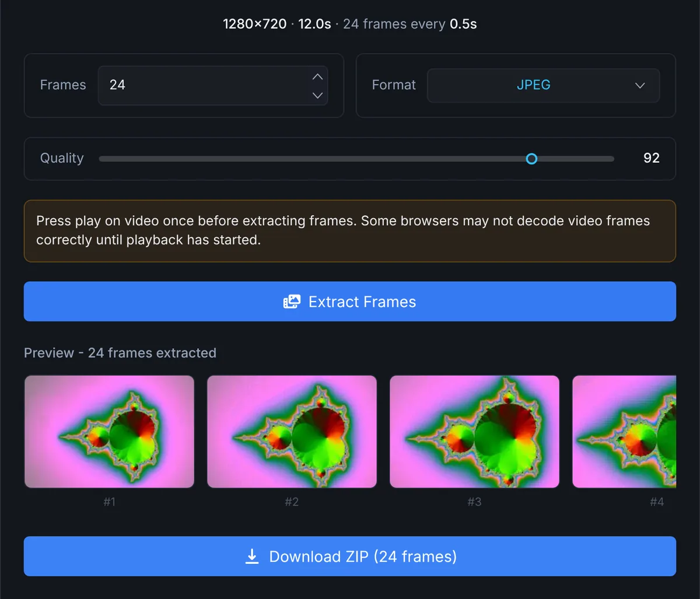Click the 1280×720 resolution text
Viewport: 700px width, 599px height.
point(255,24)
